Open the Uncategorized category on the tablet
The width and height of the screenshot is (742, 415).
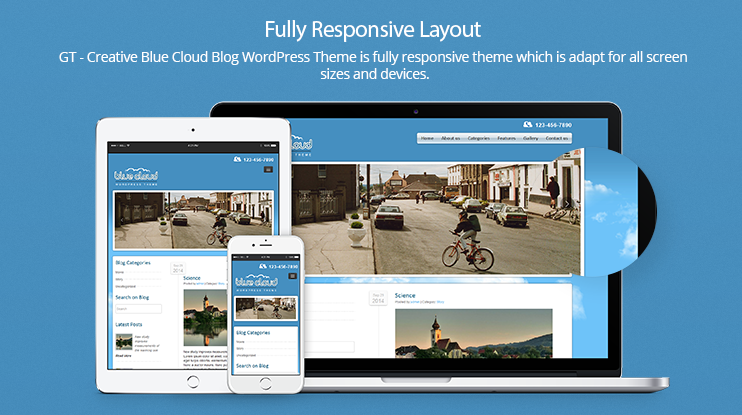point(125,286)
